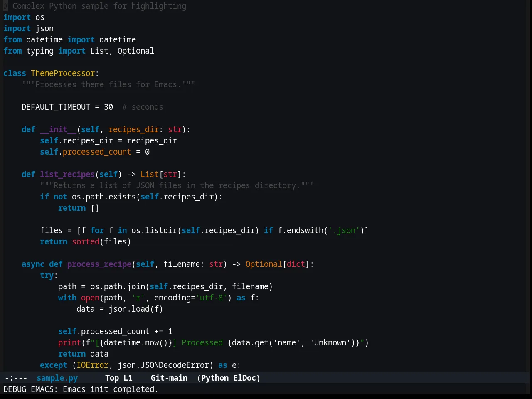Viewport: 532px width, 399px height.
Task: Click the docstring 'Processes theme files for Emacs.'
Action: coord(108,84)
